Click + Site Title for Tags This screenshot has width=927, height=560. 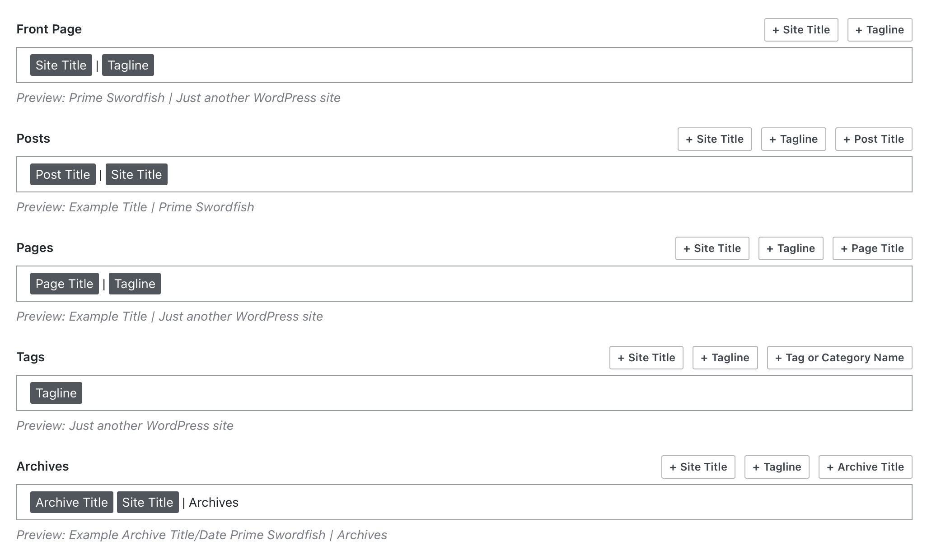click(646, 358)
